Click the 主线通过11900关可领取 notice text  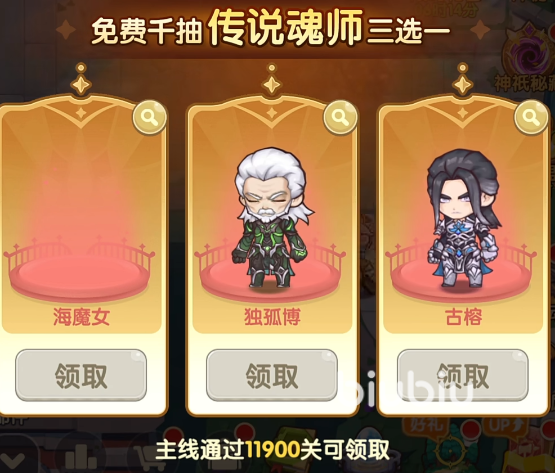click(x=273, y=449)
